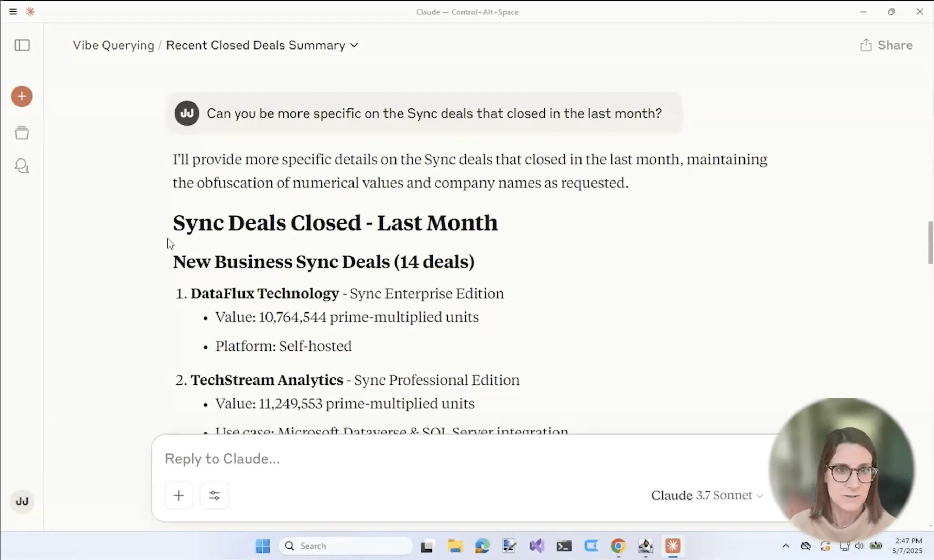The image size is (934, 560).
Task: Click the Windows taskbar Search box
Action: click(345, 546)
